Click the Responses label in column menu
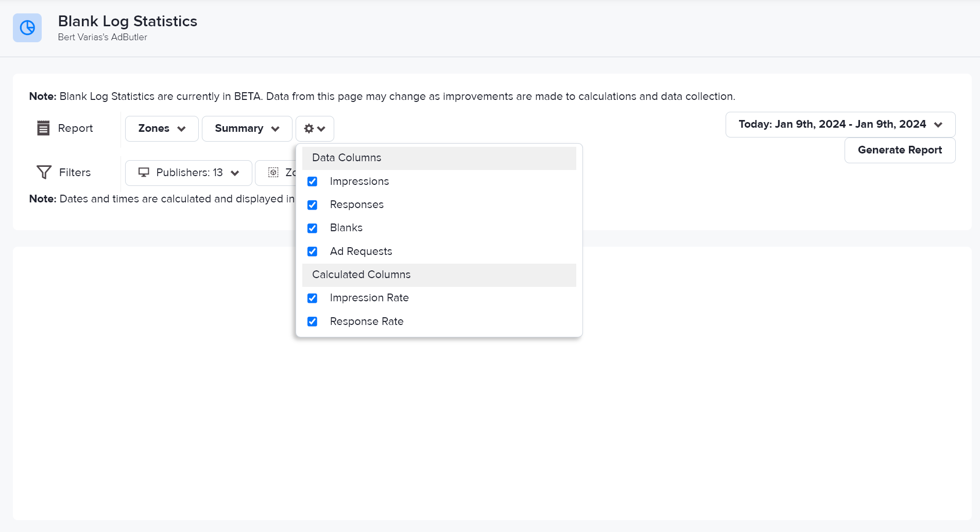 pyautogui.click(x=357, y=204)
